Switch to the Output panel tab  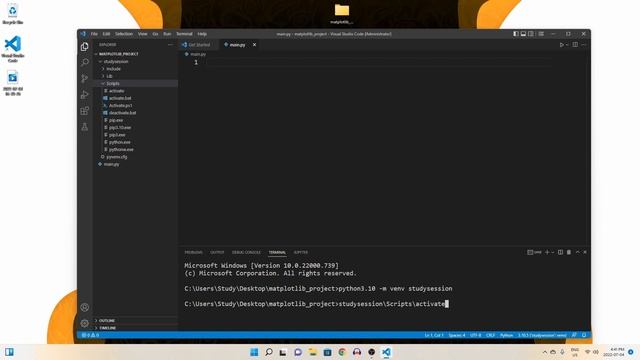[217, 252]
